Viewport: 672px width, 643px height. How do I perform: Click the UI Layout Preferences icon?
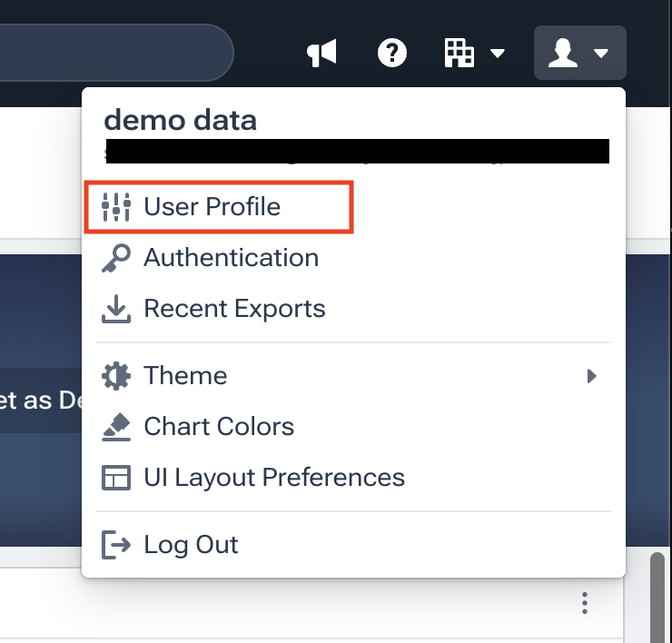116,478
